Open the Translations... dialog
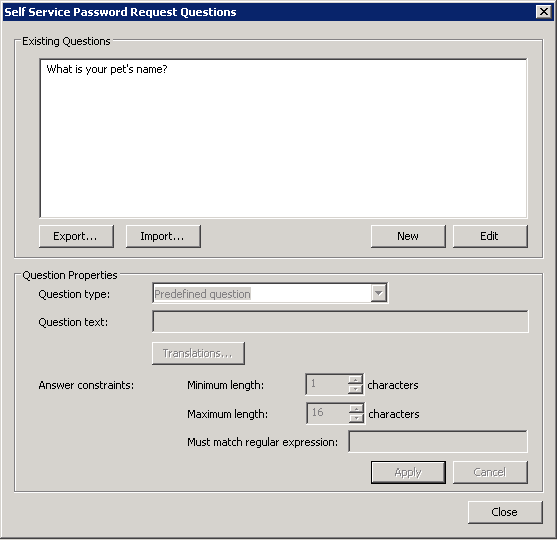The width and height of the screenshot is (557, 540). pos(198,353)
